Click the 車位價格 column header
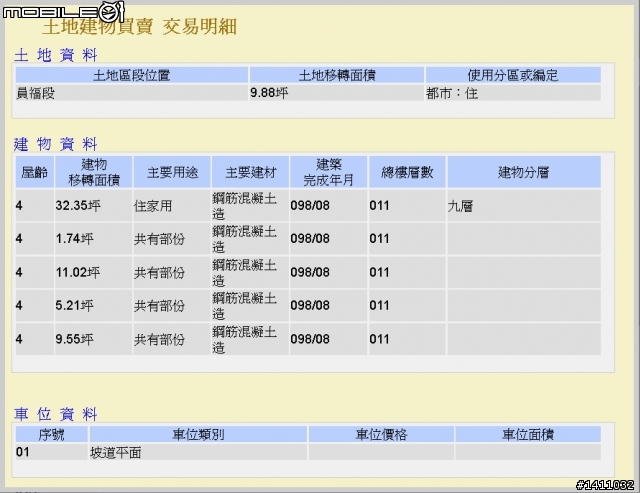This screenshot has height=493, width=640. 381,435
